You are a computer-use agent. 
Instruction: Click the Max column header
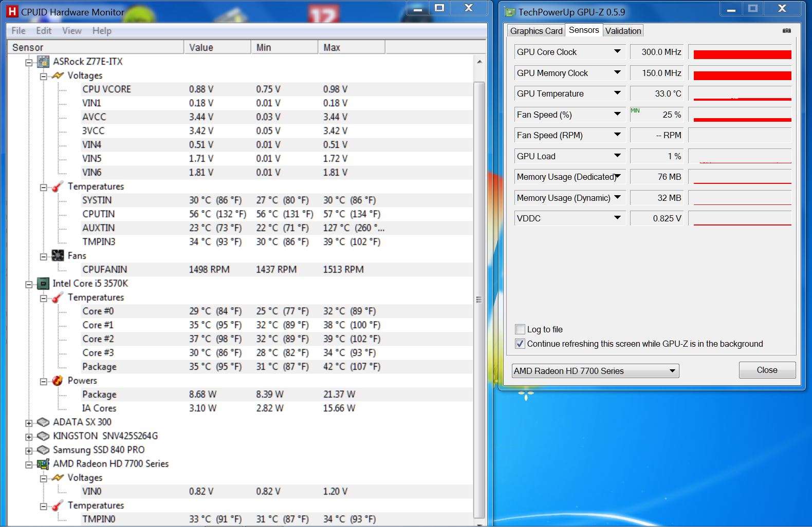(352, 47)
